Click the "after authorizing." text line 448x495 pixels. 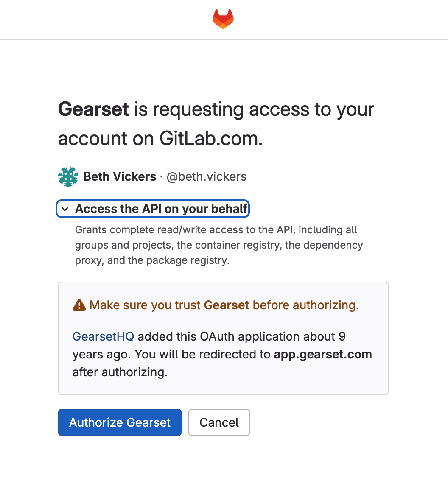(120, 372)
